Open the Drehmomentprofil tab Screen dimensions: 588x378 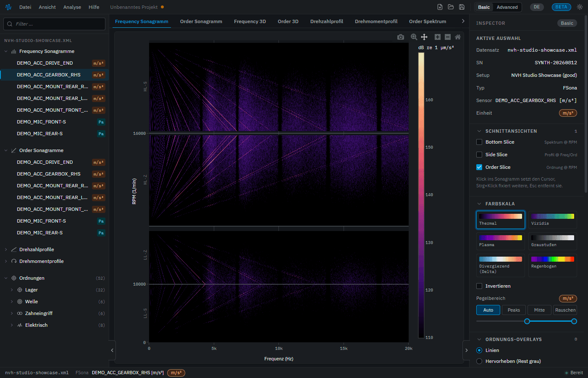(376, 21)
